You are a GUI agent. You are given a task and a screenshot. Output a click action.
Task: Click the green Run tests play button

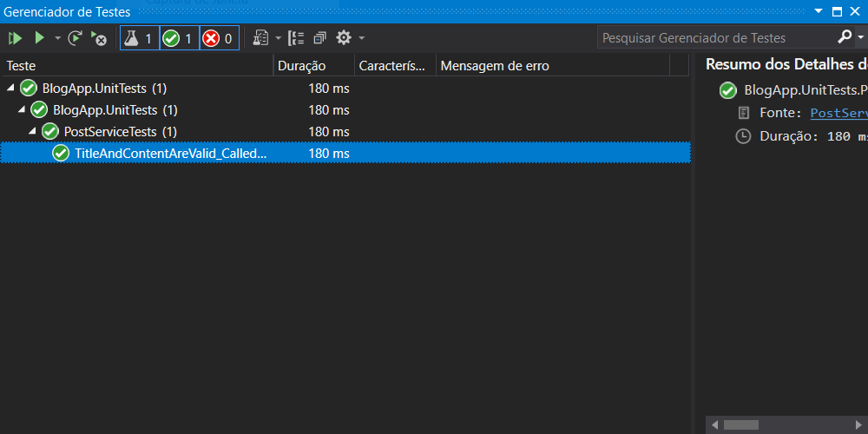tap(39, 38)
